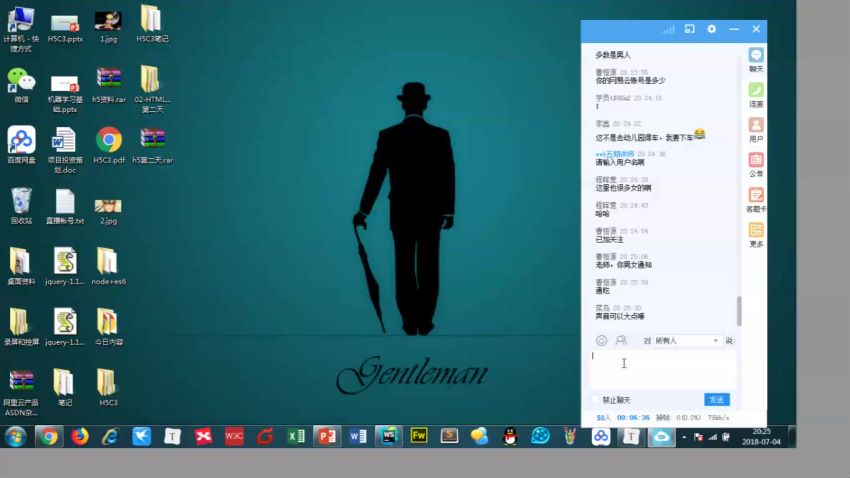850x478 pixels.
Task: Click the screen share icon in title bar
Action: tap(689, 30)
